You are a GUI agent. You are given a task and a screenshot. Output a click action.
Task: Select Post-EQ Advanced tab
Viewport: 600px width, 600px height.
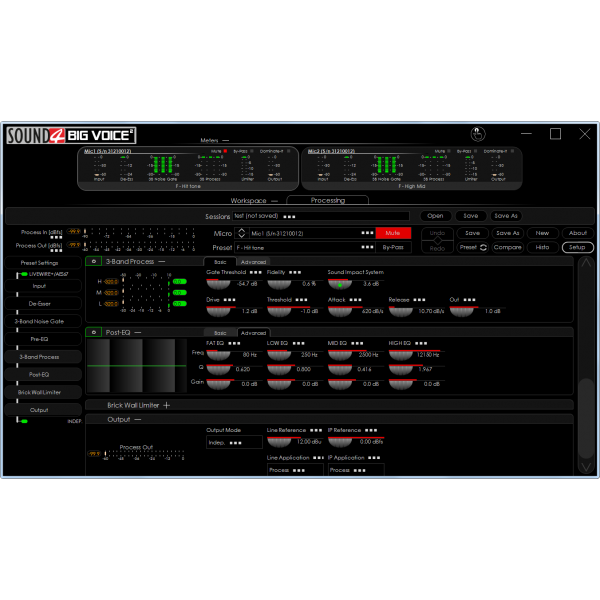tap(253, 333)
